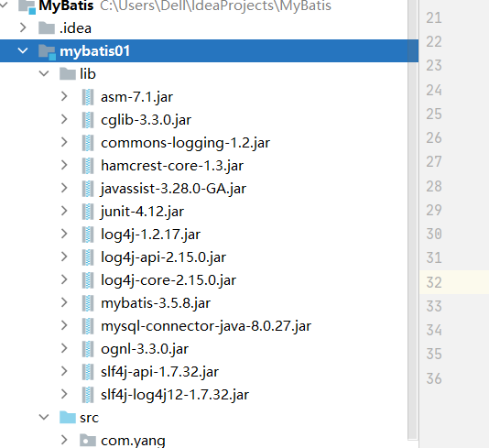Click the commons-logging-1.2.jar archive icon

tap(88, 143)
